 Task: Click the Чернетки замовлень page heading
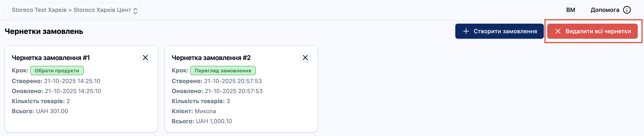[x=44, y=31]
